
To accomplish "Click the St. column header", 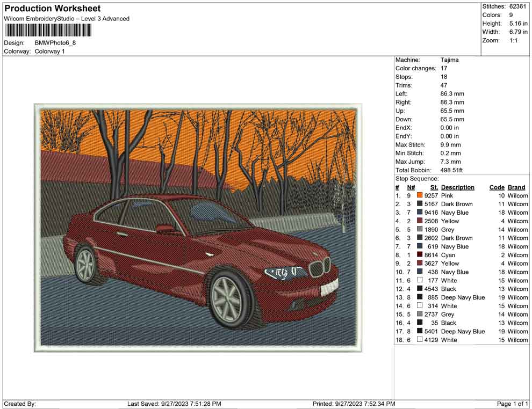I will pyautogui.click(x=434, y=187).
